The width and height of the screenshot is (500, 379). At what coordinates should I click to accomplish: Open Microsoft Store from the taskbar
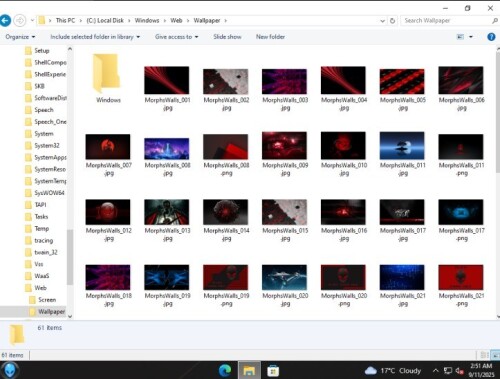point(273,371)
